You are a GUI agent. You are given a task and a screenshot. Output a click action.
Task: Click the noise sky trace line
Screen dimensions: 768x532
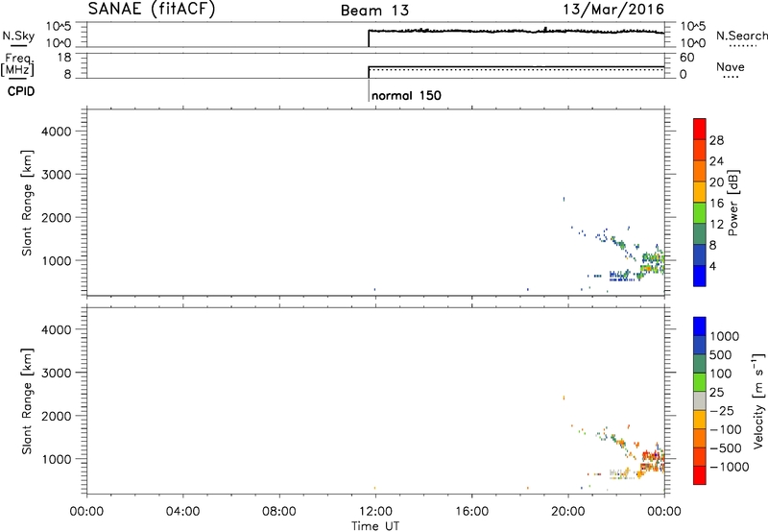click(x=516, y=32)
